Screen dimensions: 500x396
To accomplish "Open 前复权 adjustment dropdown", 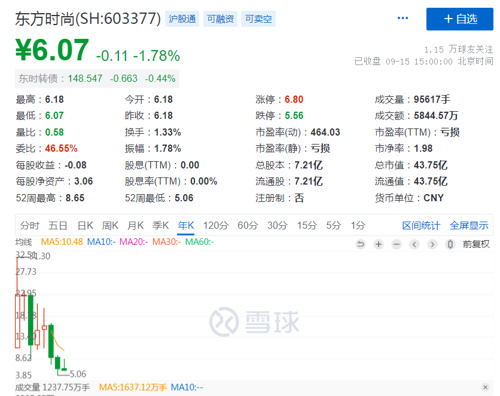I will click(476, 244).
